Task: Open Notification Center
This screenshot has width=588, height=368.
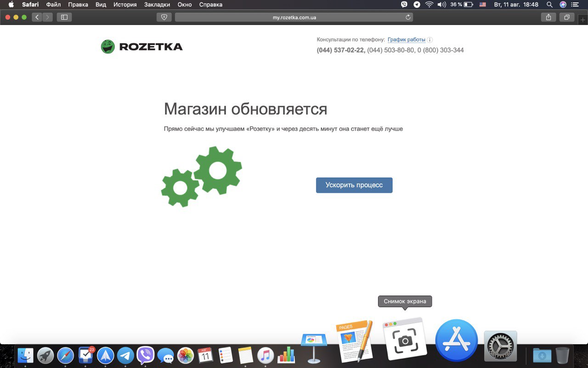Action: coord(575,5)
